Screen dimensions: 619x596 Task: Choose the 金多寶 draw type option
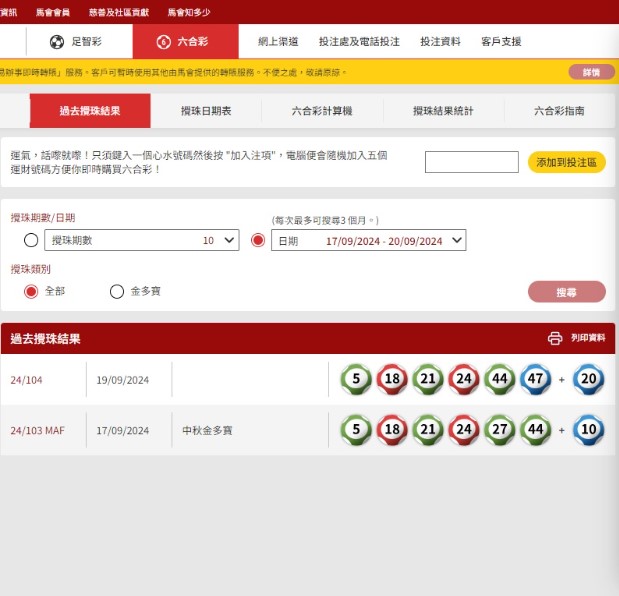[x=117, y=292]
